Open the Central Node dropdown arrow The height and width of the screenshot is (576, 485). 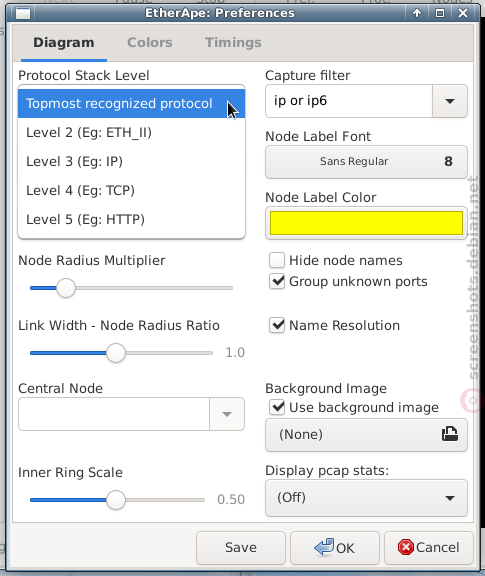[x=227, y=414]
